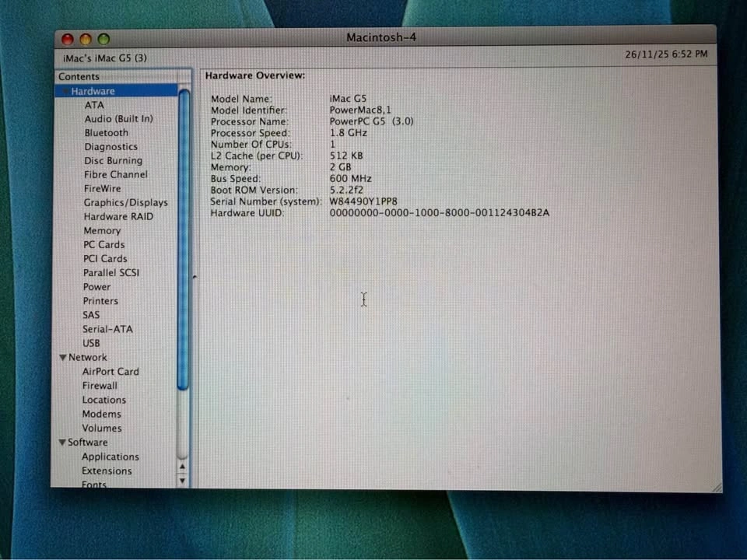Click the 512 KB L2 cache value

(x=346, y=156)
